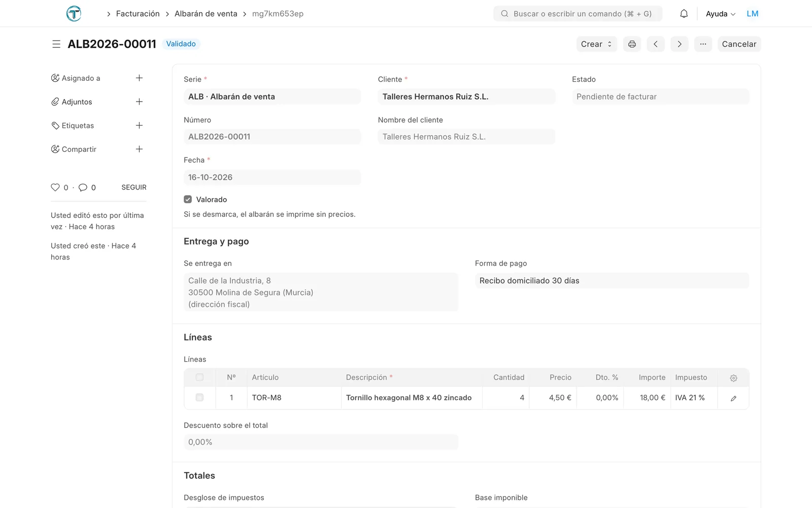Focus the search command bar
This screenshot has width=812, height=508.
pyautogui.click(x=578, y=14)
